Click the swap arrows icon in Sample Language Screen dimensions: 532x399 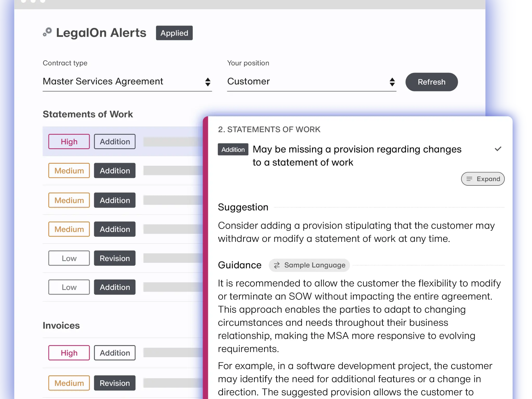pos(277,265)
